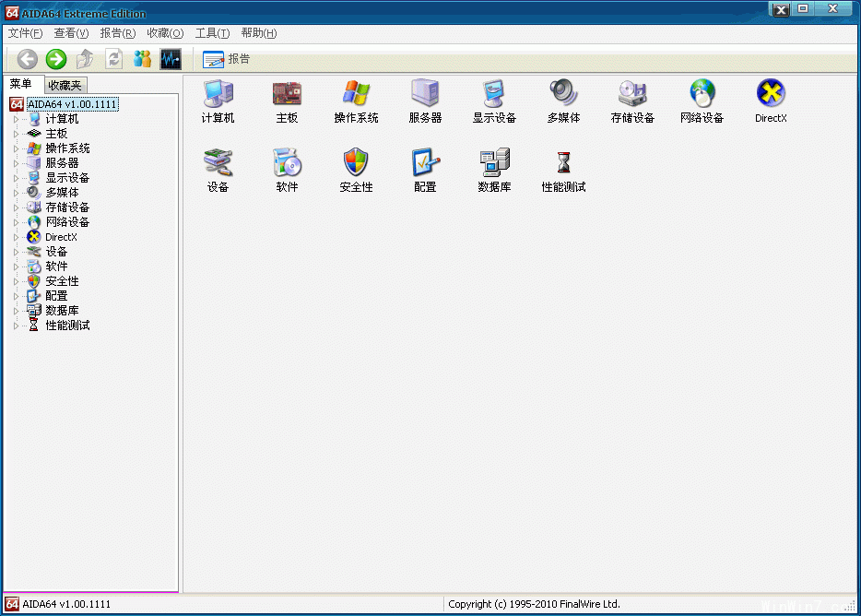Open the 多媒体 speaker icon in main panel
Image resolution: width=861 pixels, height=616 pixels.
point(563,93)
